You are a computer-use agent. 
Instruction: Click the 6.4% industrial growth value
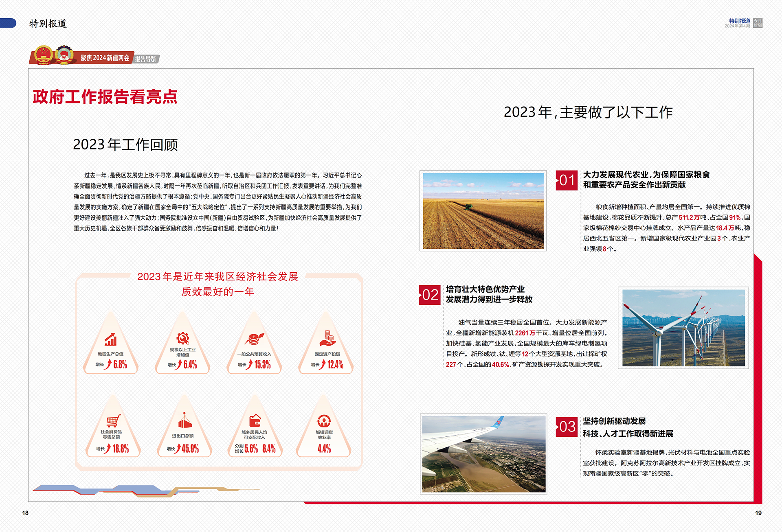click(190, 364)
